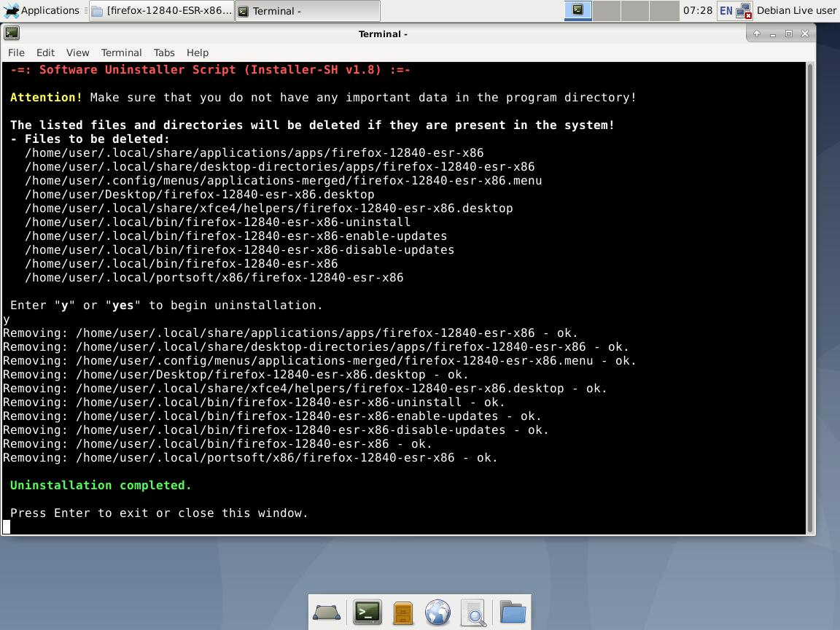The image size is (840, 630).
Task: Open the View menu
Action: [78, 52]
